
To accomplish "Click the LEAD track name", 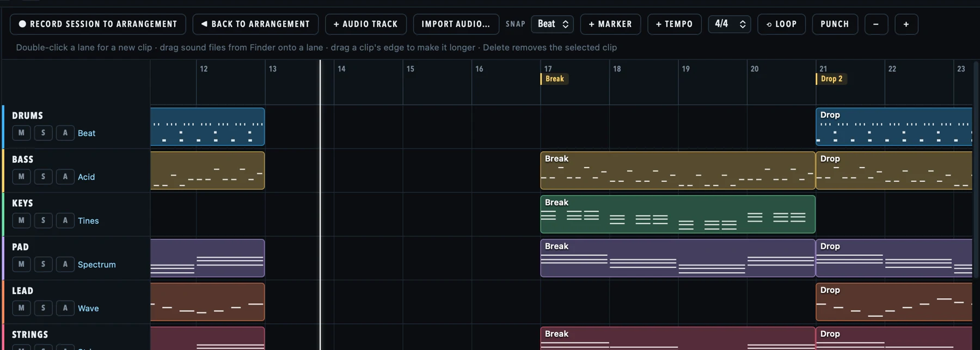I will tap(22, 291).
